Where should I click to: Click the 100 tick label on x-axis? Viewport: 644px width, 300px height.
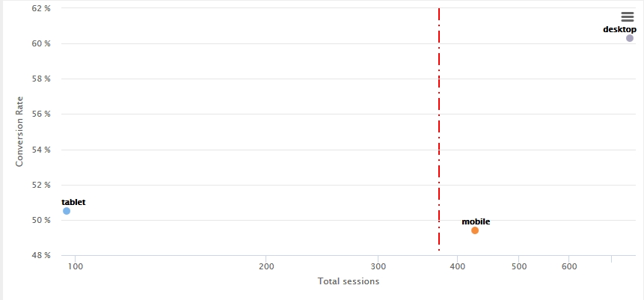[75, 267]
